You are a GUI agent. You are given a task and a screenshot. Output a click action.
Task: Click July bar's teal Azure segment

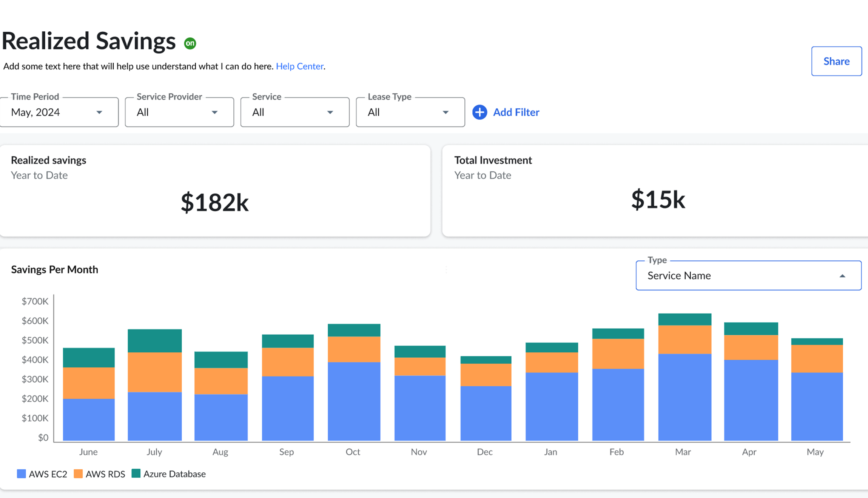click(154, 341)
